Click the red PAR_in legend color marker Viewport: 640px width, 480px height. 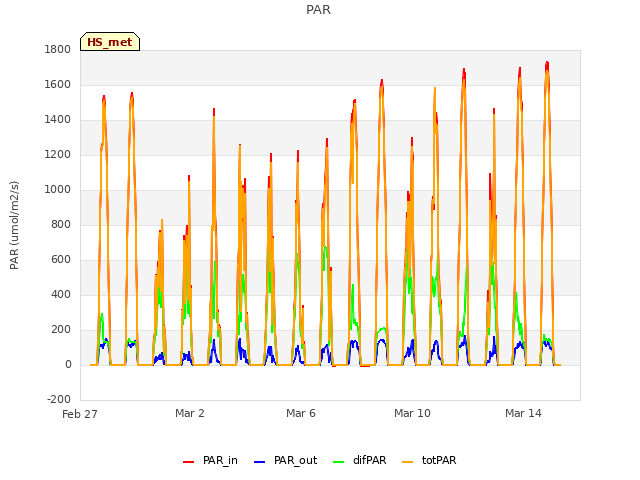click(x=189, y=462)
